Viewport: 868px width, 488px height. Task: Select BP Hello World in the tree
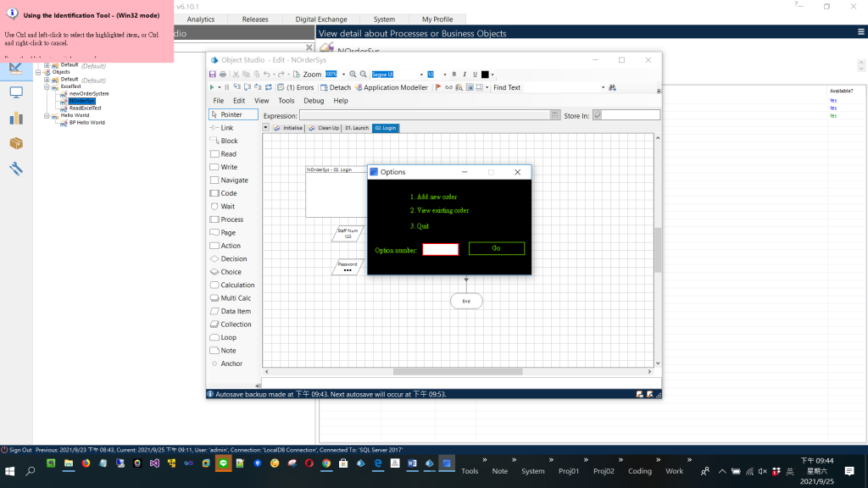click(x=87, y=123)
